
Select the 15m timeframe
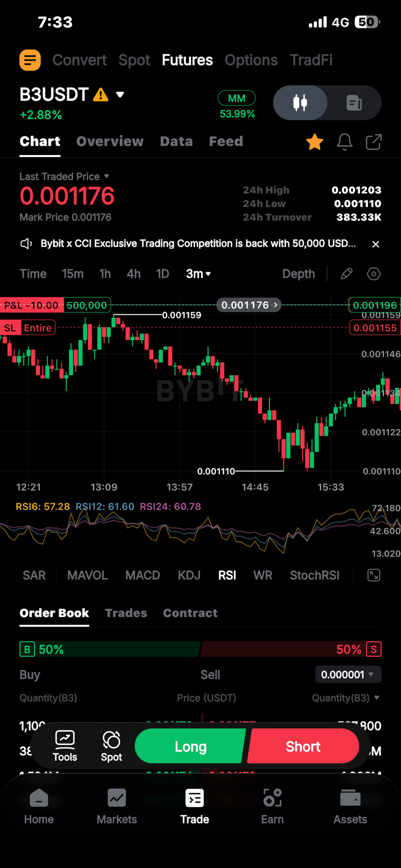73,274
